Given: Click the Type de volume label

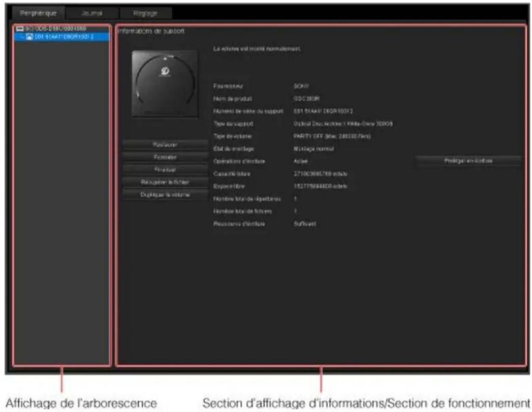Looking at the screenshot, I should pyautogui.click(x=233, y=136).
